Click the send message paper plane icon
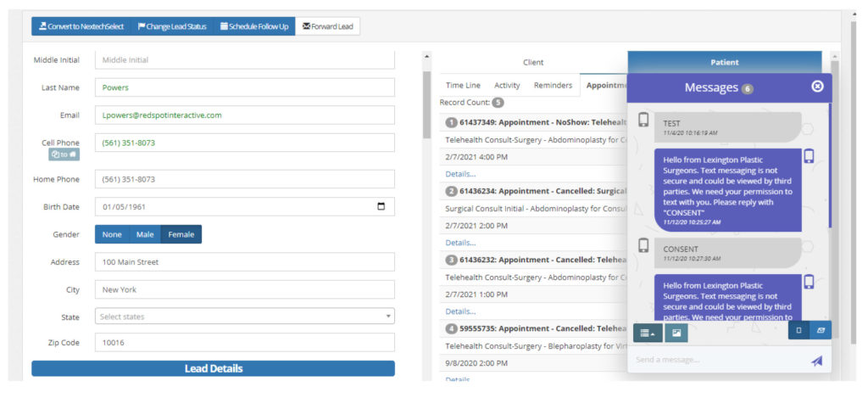This screenshot has width=868, height=398. [x=816, y=360]
